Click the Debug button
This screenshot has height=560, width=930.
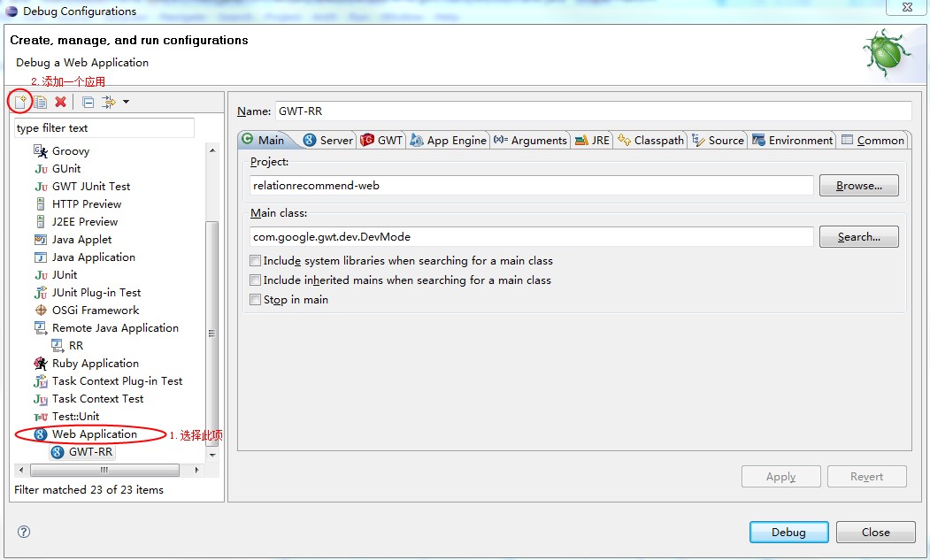point(788,532)
